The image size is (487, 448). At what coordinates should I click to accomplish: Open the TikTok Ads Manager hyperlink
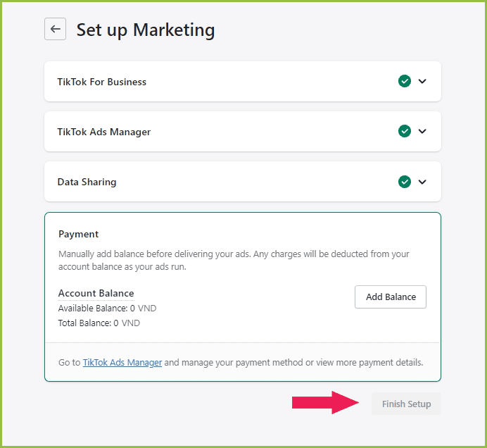point(122,363)
